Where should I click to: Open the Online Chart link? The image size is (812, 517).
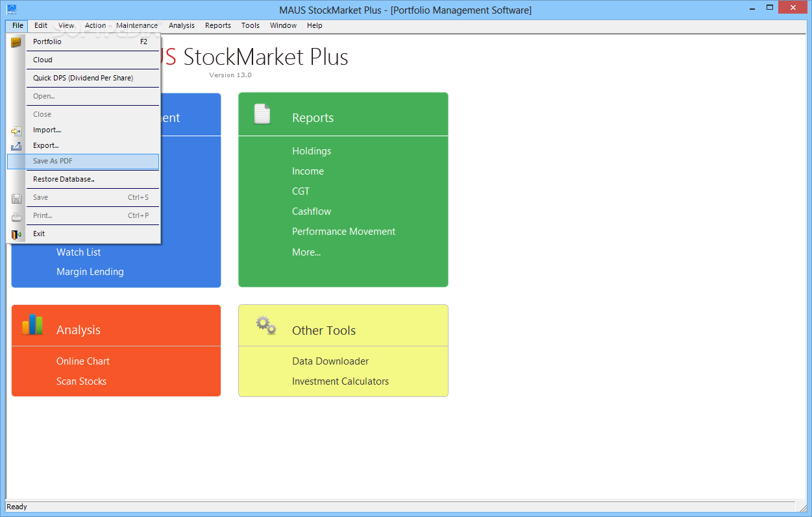pos(83,361)
